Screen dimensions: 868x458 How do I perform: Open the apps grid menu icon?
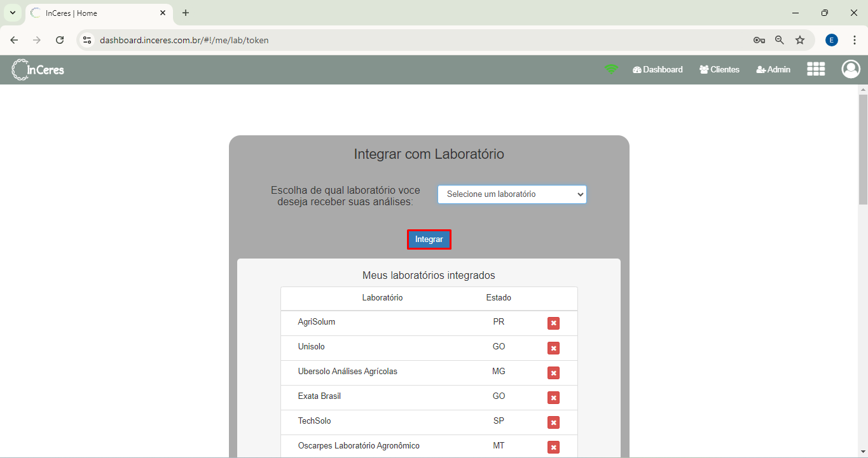816,69
